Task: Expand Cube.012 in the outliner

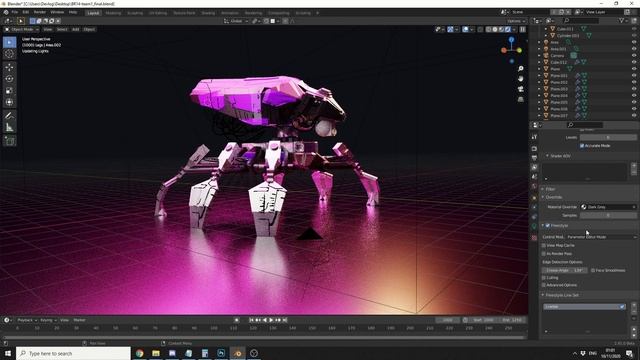Action: point(539,62)
